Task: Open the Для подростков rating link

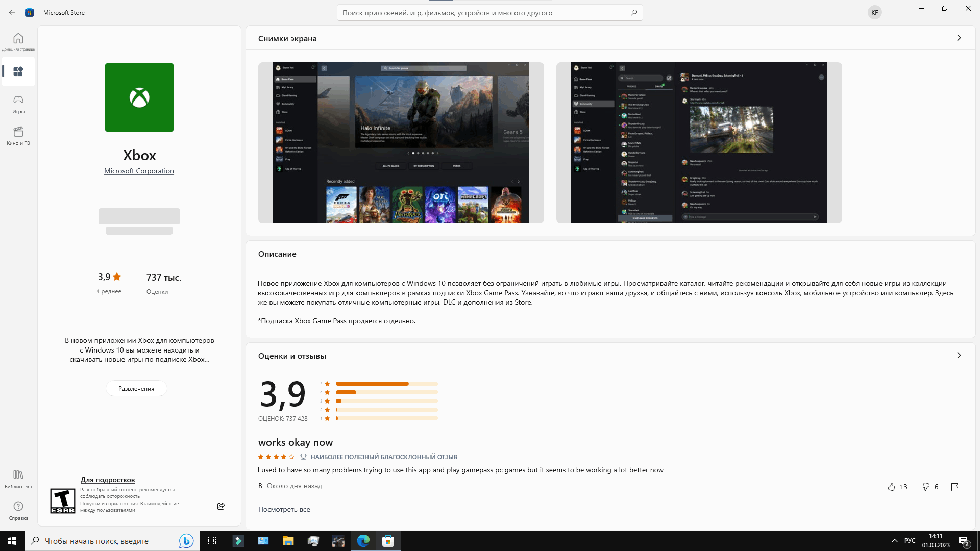Action: pos(108,480)
